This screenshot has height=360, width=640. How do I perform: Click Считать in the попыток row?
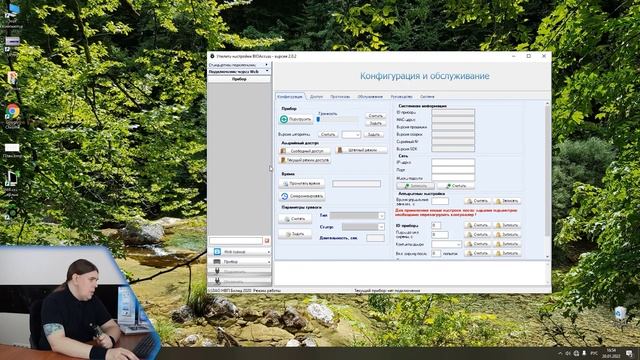pos(478,253)
